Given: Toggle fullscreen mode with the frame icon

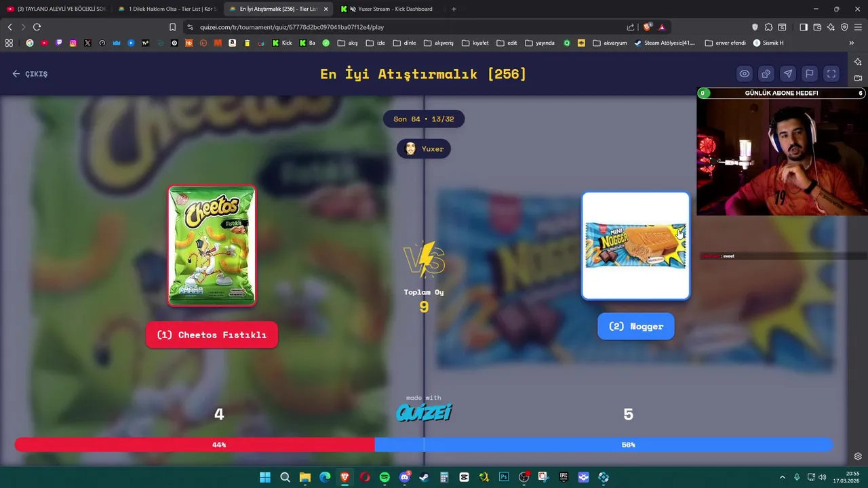Looking at the screenshot, I should pos(831,74).
